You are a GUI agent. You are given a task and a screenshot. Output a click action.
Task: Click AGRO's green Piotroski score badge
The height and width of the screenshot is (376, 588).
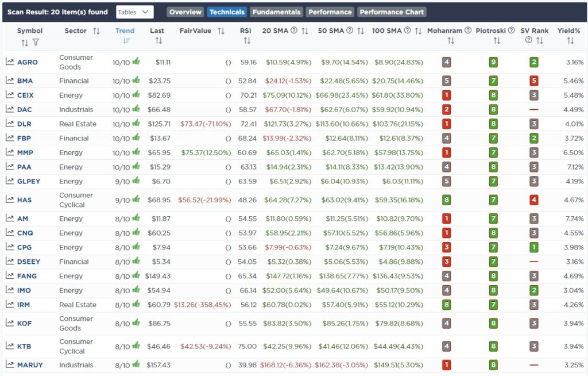pyautogui.click(x=493, y=62)
